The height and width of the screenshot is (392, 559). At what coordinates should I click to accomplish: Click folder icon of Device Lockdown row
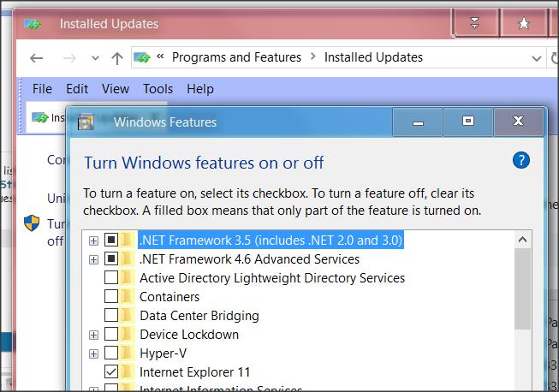tap(127, 335)
